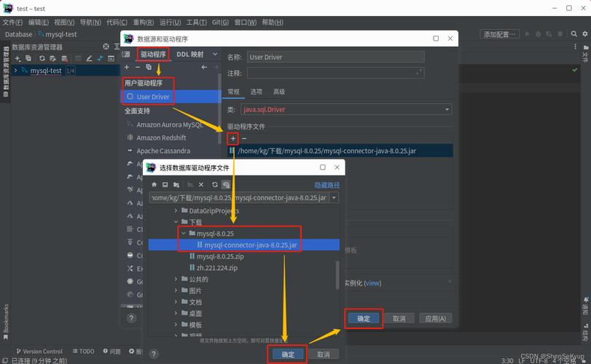
Task: Click help question icon in data sources dialog
Action: (131, 318)
